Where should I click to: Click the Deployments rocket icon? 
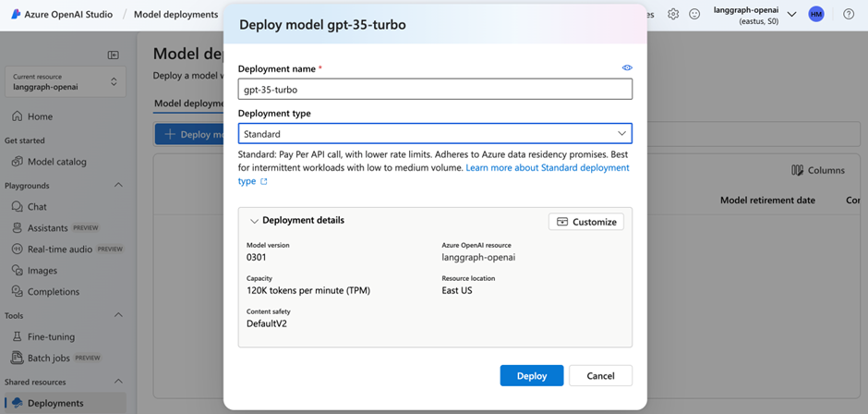point(18,403)
